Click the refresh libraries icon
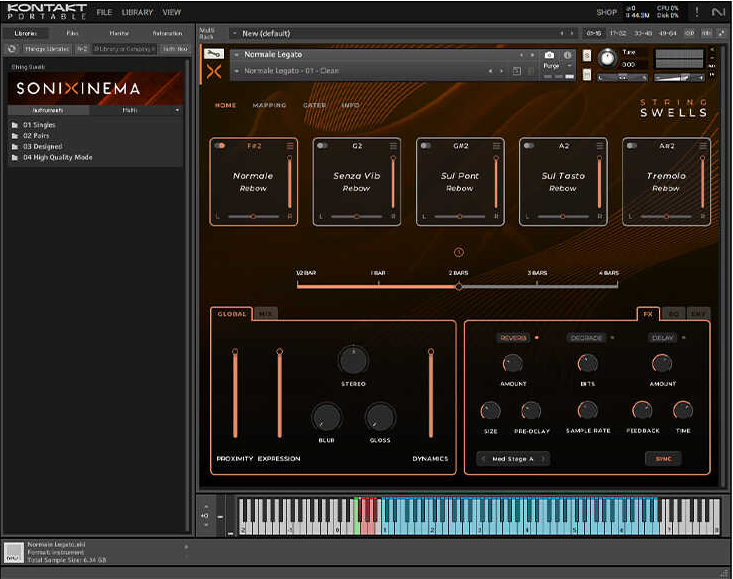Screen dimensions: 733x579 [12, 49]
